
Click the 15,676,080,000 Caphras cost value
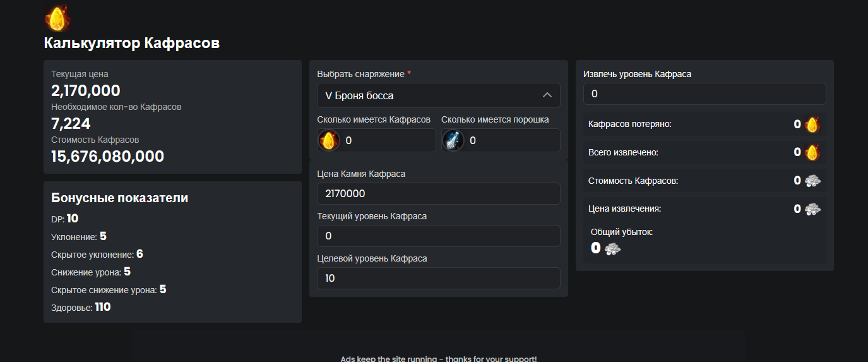point(107,157)
